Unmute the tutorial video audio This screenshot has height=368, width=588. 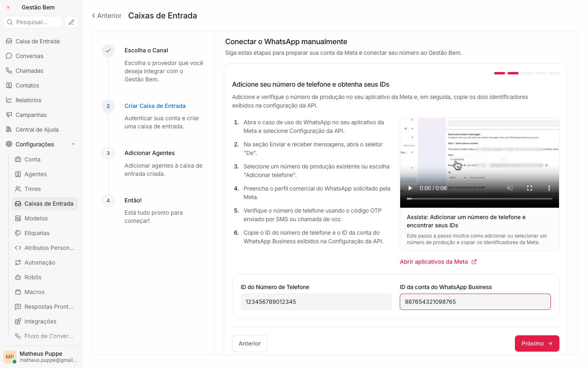click(x=510, y=188)
